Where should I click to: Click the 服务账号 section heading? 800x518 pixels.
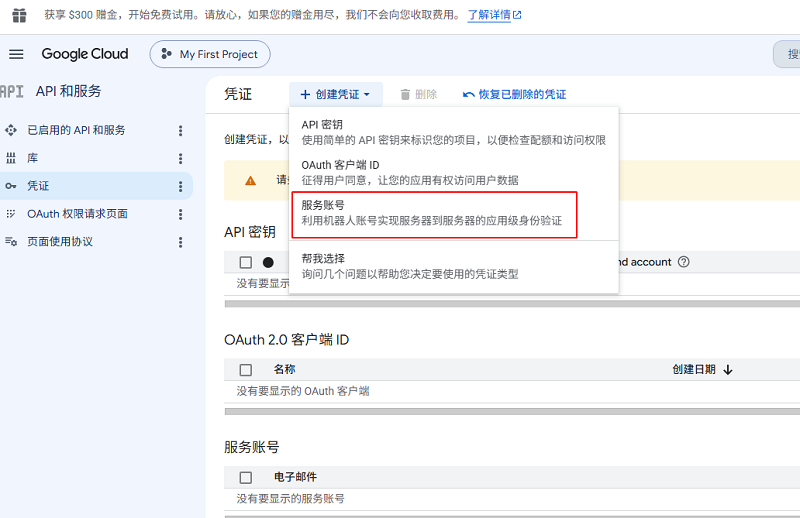click(x=252, y=448)
